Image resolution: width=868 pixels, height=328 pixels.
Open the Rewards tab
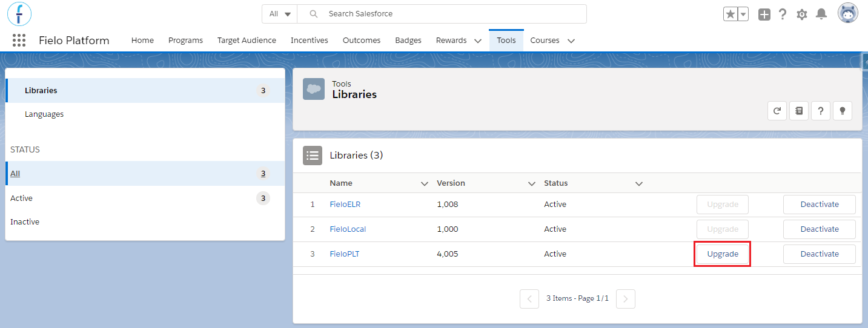(451, 41)
